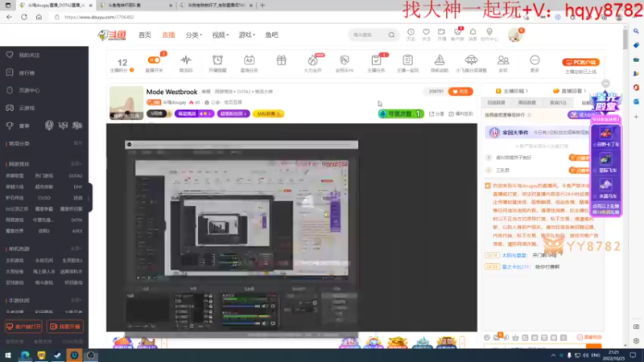Open the 首页 home menu item

click(x=145, y=35)
